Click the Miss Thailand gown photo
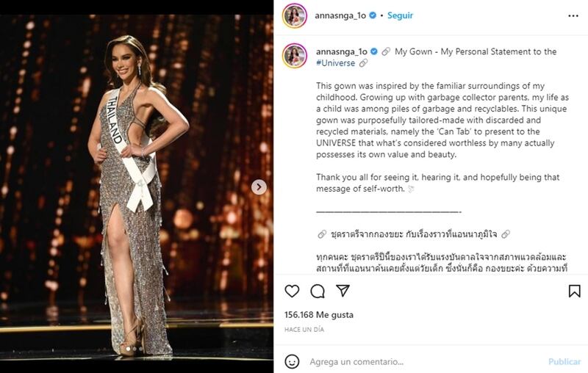 click(137, 189)
